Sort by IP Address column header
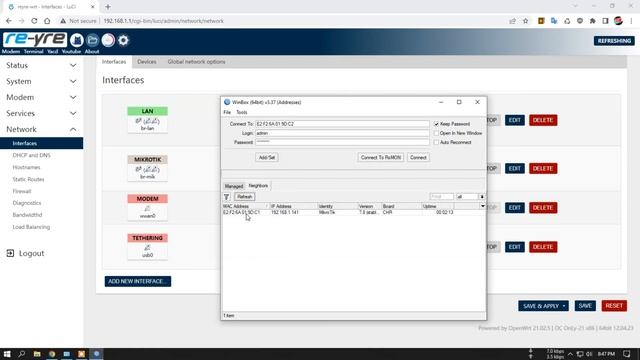 [x=293, y=206]
